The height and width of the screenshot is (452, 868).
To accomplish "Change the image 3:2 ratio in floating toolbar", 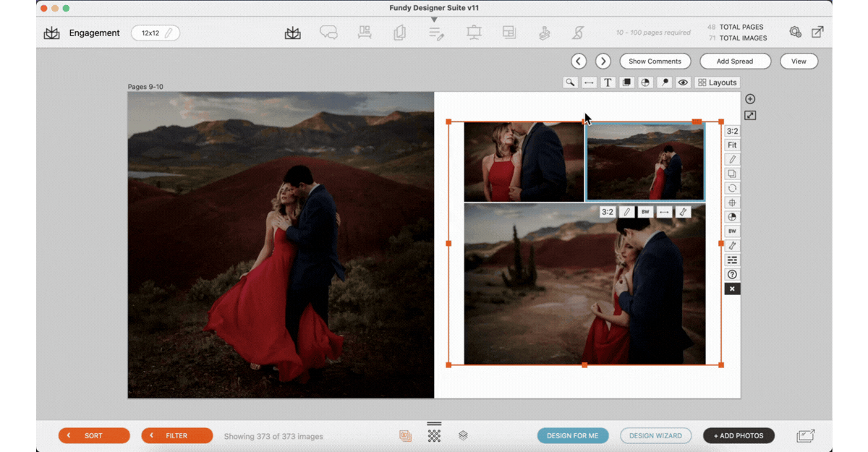I will (x=608, y=212).
